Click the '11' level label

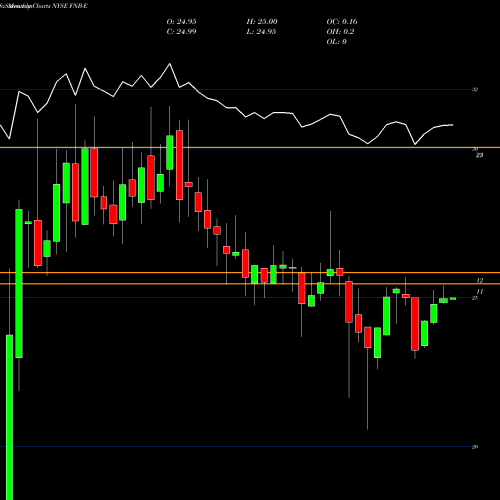pyautogui.click(x=480, y=292)
